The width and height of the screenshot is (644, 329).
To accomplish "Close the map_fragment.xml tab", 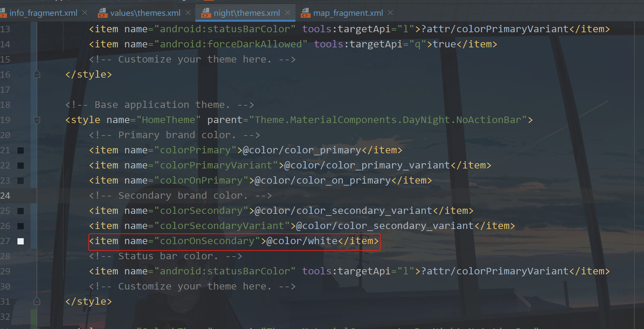I will [x=390, y=13].
